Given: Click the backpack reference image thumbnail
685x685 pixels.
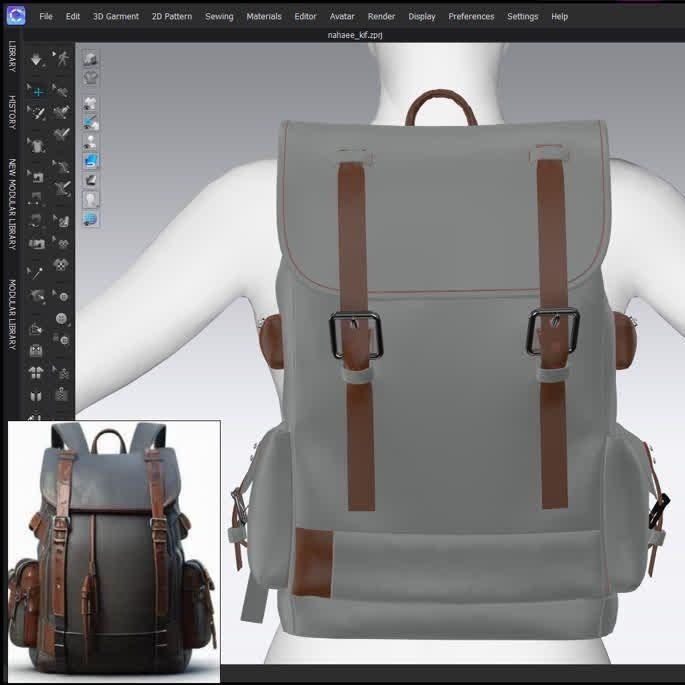Looking at the screenshot, I should 114,551.
